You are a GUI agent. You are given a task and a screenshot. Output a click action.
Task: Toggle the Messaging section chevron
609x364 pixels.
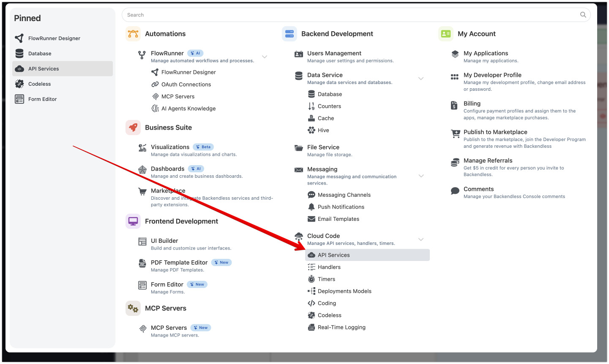click(x=421, y=176)
